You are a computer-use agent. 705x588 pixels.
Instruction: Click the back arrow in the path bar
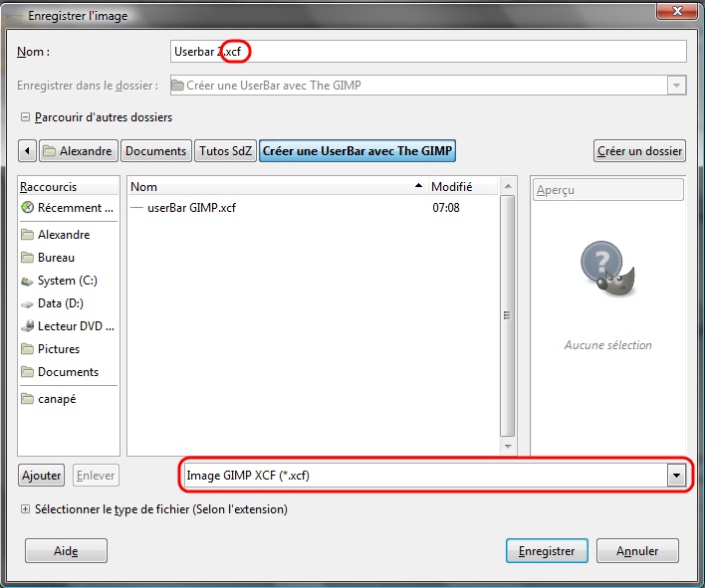coord(27,151)
